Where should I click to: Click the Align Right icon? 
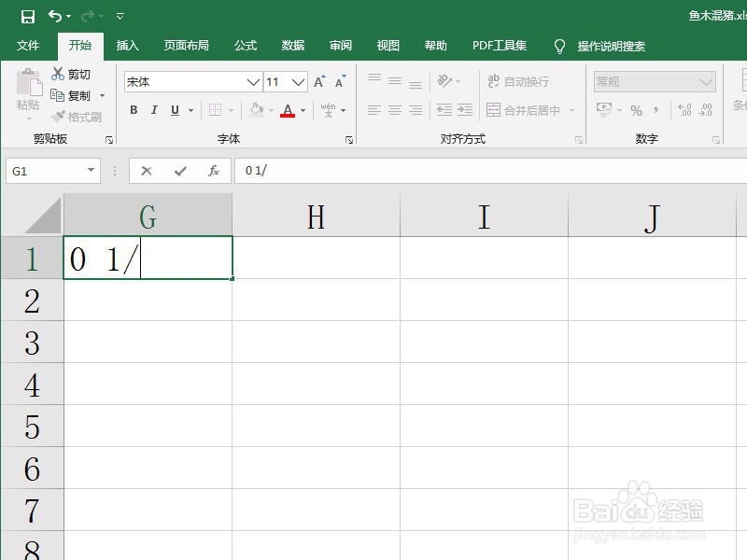click(x=416, y=110)
